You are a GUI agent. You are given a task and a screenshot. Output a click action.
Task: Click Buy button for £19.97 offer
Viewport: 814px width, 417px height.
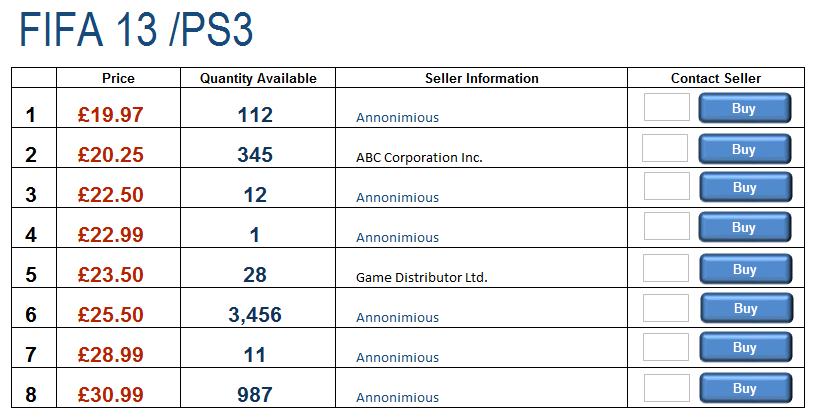coord(744,108)
